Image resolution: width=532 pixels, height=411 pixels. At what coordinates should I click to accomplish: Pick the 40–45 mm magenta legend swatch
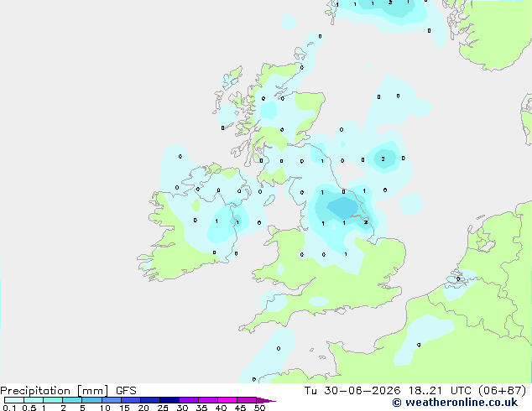227,400
